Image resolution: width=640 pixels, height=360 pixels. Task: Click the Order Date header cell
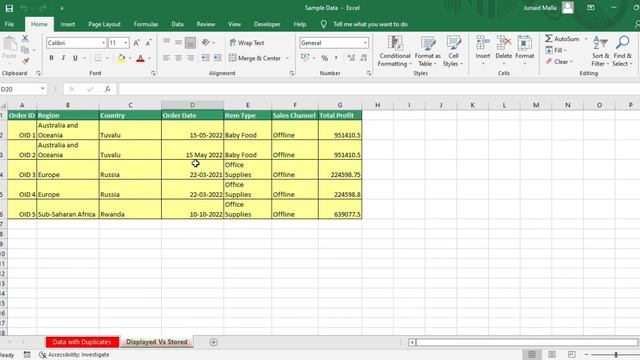[x=192, y=116]
